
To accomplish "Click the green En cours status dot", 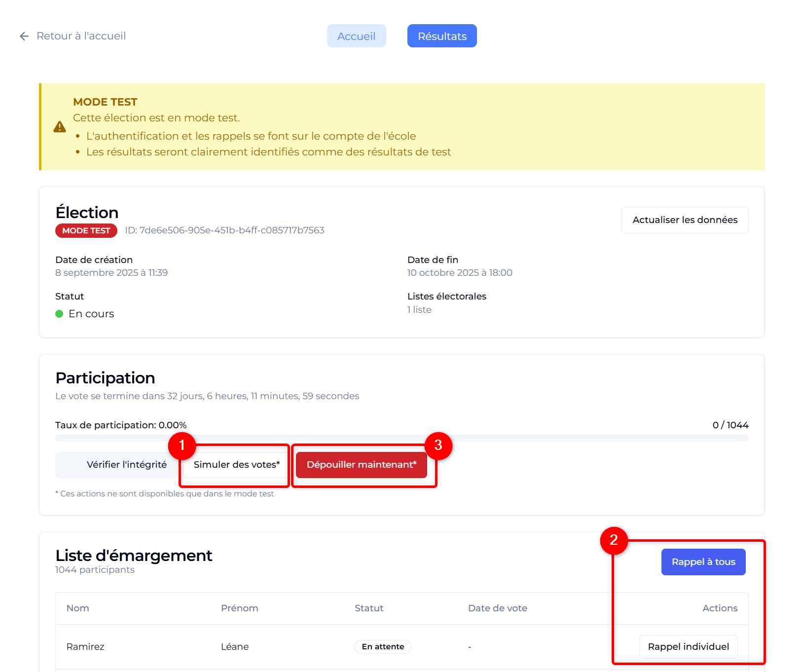I will click(x=59, y=314).
